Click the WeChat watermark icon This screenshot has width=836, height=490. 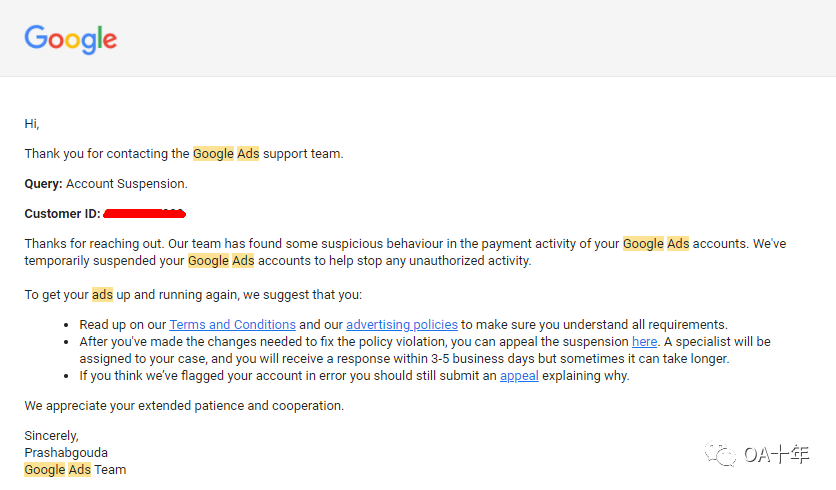722,456
